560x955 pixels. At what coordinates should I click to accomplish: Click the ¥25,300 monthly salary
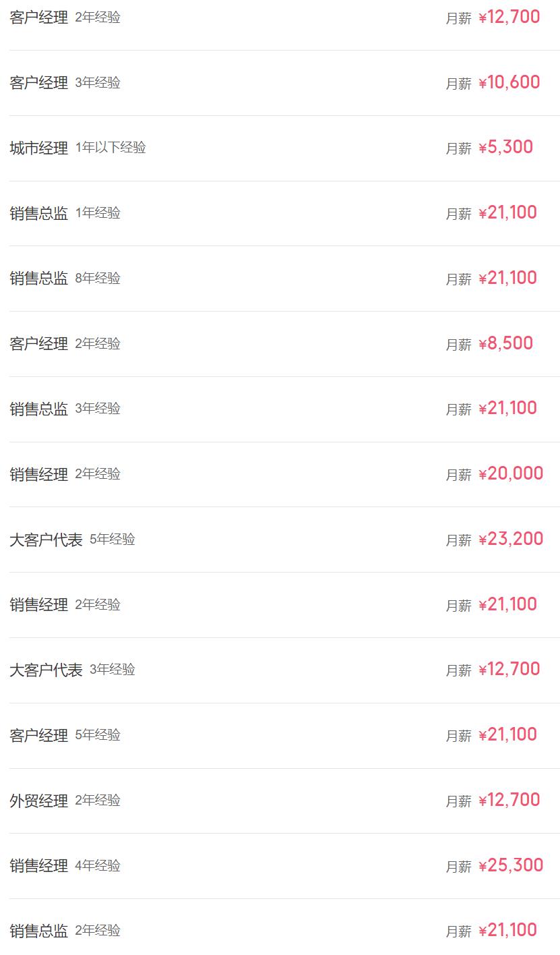[x=510, y=865]
